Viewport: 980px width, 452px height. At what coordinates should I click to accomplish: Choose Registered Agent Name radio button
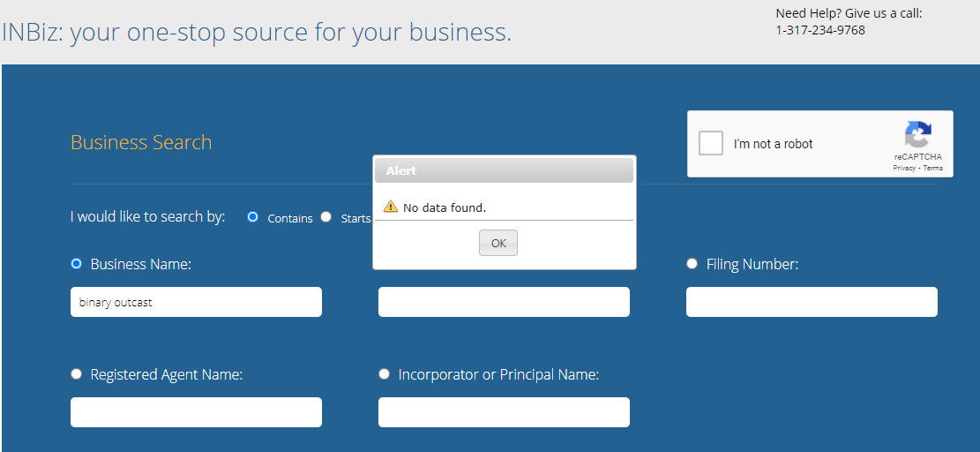(76, 373)
